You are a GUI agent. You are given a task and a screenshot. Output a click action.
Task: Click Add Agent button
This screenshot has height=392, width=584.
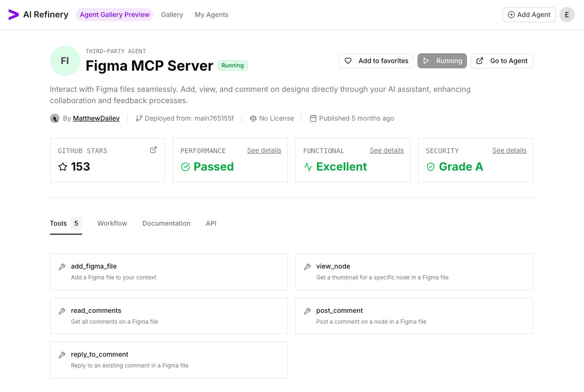(529, 15)
